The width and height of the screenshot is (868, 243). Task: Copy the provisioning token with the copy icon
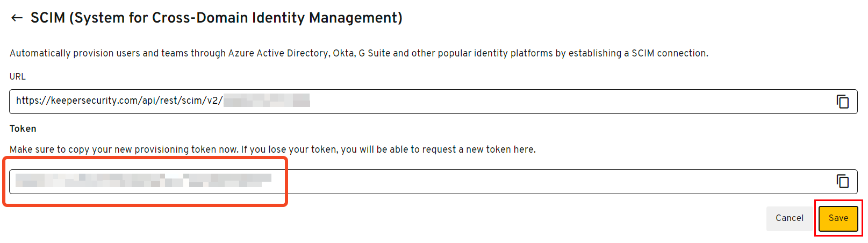coord(842,181)
